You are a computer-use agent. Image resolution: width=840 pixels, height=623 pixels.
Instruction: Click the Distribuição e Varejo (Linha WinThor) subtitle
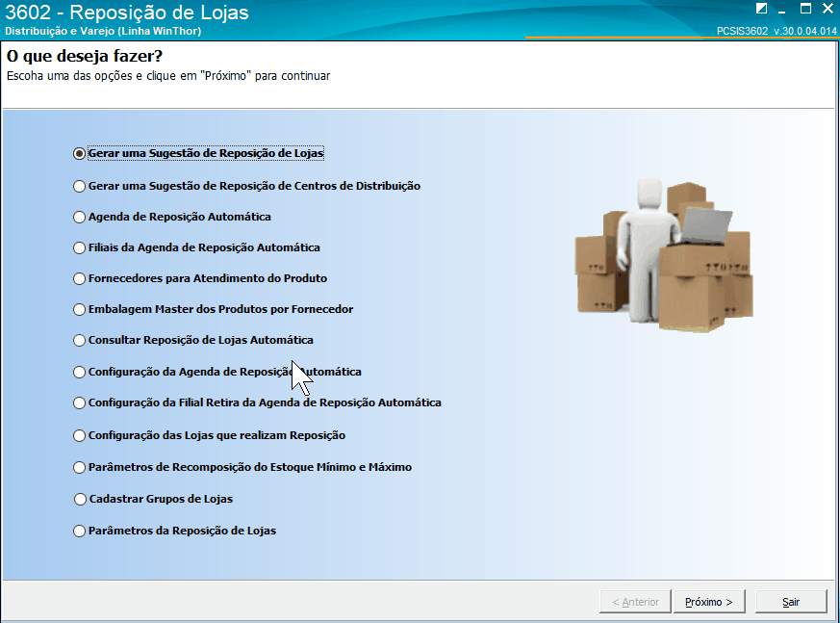pos(103,31)
